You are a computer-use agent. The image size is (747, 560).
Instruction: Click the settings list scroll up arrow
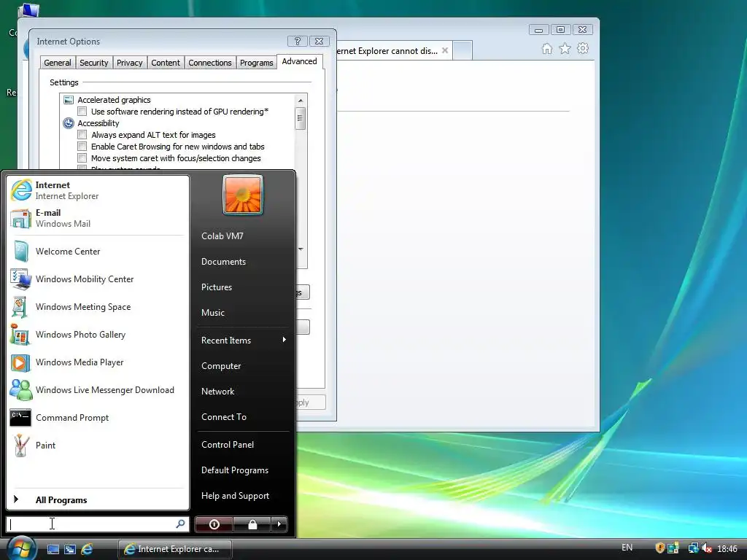pyautogui.click(x=300, y=101)
